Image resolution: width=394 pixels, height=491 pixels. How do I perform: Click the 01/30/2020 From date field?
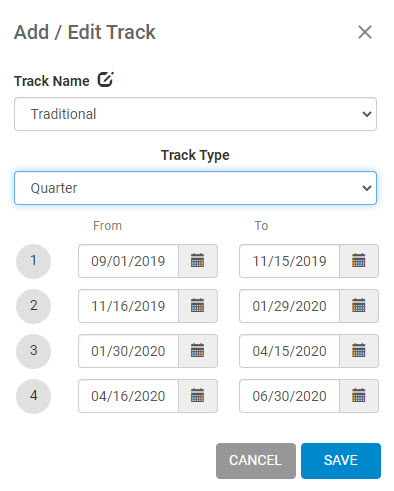click(128, 351)
